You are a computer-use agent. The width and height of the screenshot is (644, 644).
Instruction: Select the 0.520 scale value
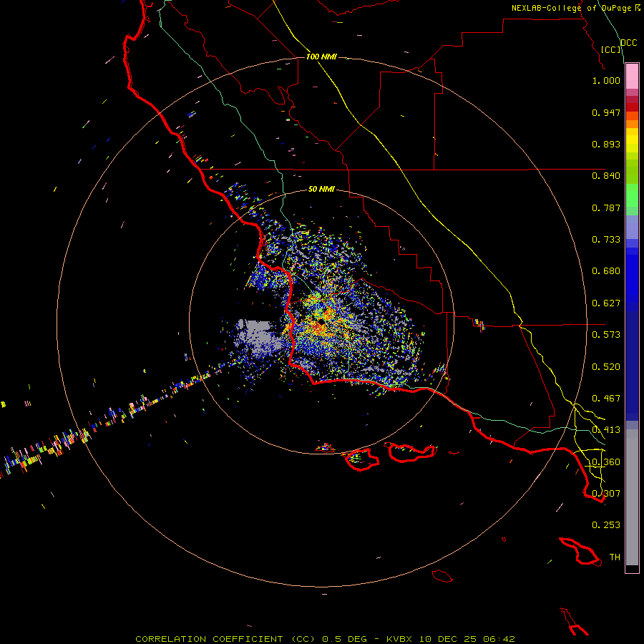606,367
